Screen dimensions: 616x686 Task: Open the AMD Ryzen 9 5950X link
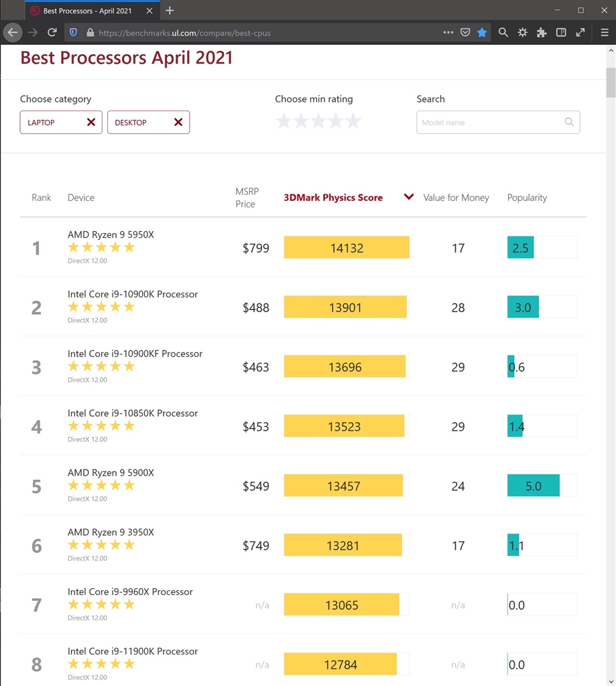tap(111, 234)
